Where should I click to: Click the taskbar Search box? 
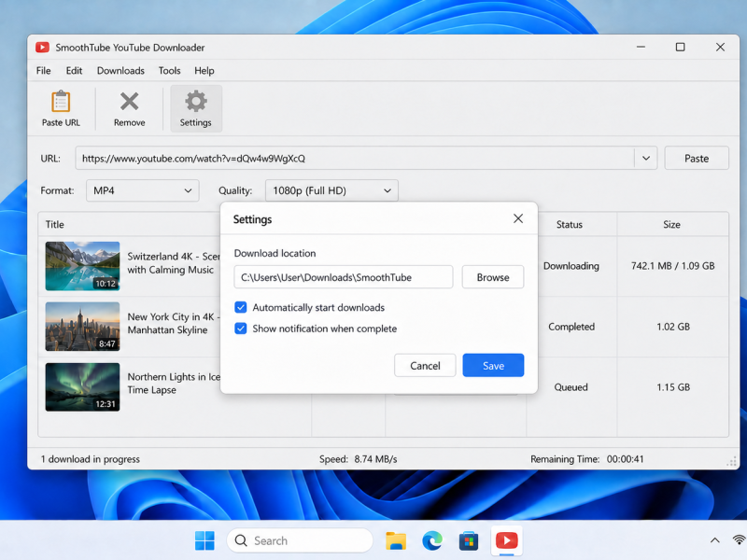coord(300,540)
